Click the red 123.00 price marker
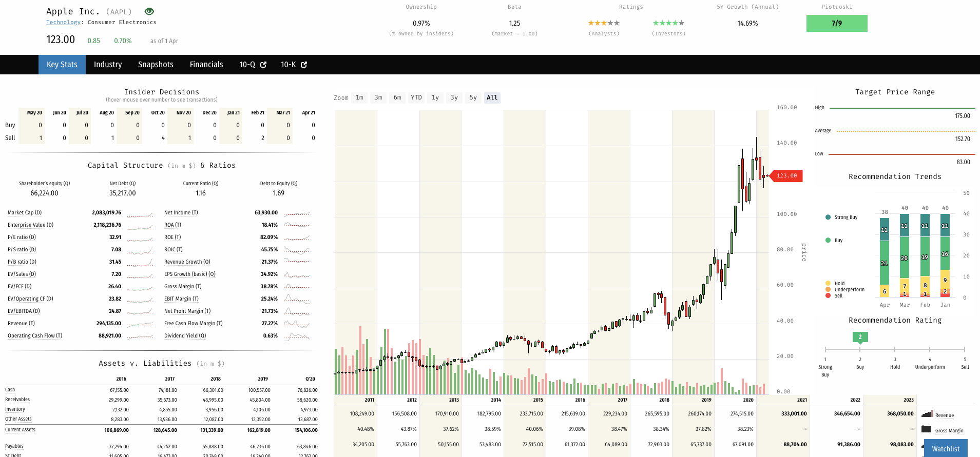 coord(786,176)
